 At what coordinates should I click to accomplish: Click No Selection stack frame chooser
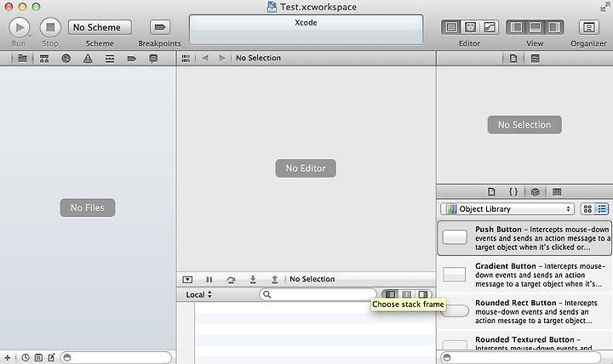(312, 279)
